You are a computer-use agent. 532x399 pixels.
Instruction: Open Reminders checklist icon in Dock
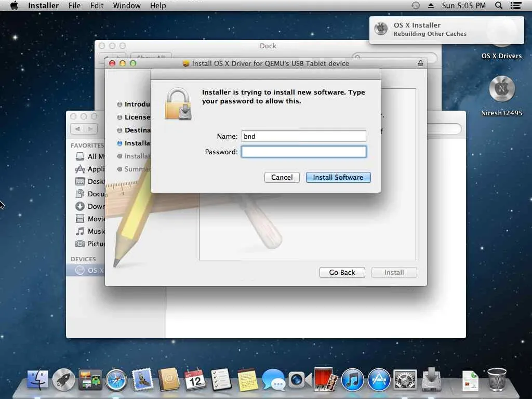tap(221, 379)
